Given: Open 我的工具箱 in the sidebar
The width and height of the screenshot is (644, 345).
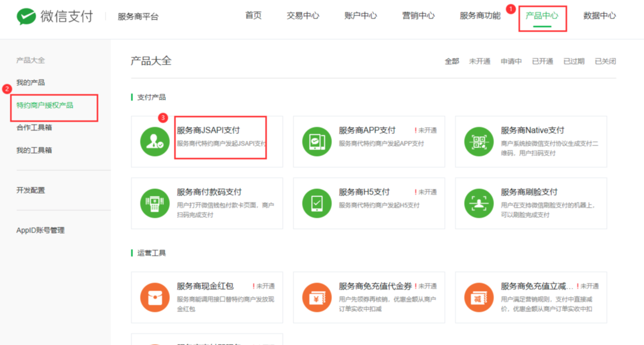Looking at the screenshot, I should (x=34, y=150).
